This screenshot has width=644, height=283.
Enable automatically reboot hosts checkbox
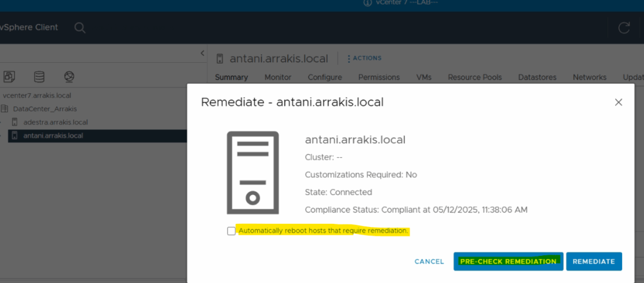point(231,231)
